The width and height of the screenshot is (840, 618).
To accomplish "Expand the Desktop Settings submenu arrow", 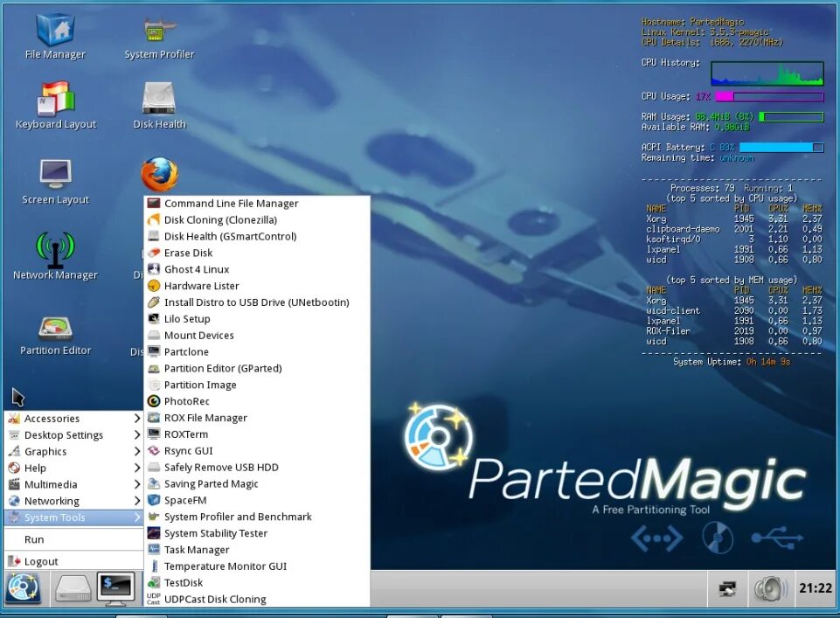I will pos(136,434).
